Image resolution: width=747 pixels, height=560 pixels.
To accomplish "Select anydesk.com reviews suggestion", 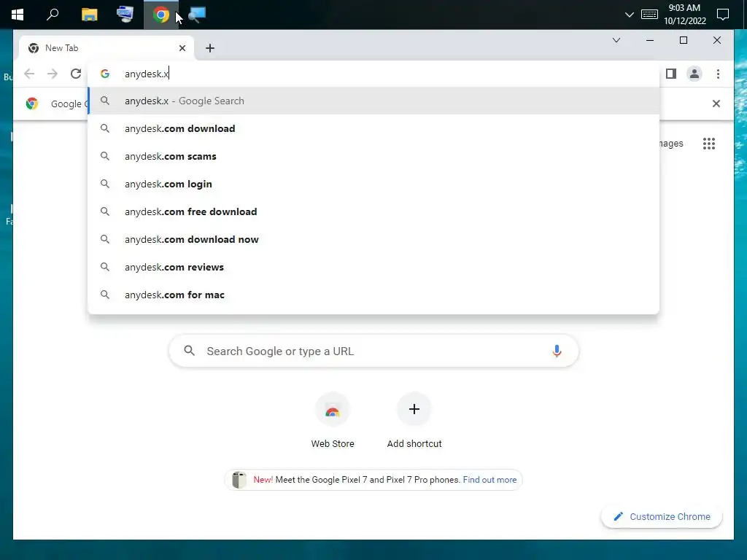I will tap(374, 267).
